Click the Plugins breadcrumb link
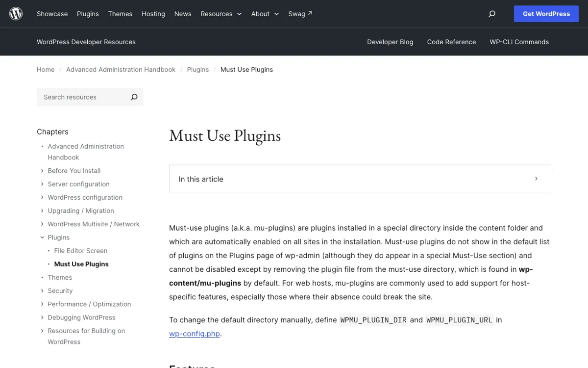The height and width of the screenshot is (368, 588). point(198,70)
